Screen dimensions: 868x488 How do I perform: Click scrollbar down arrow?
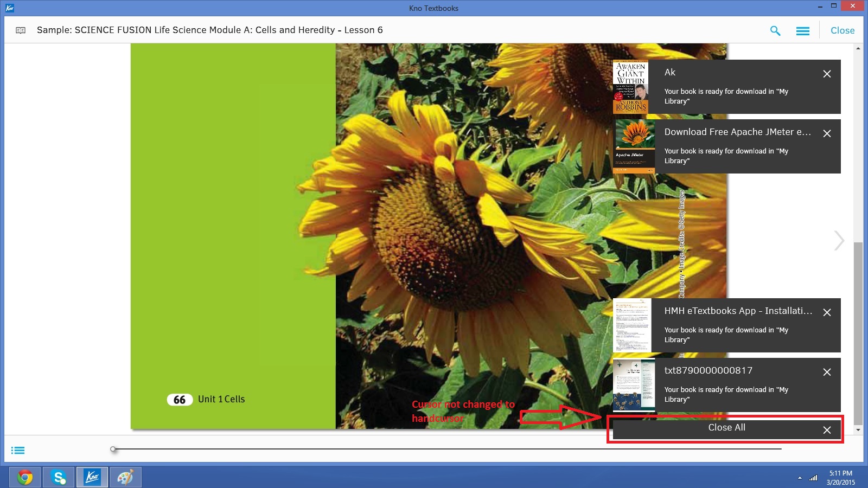click(858, 430)
